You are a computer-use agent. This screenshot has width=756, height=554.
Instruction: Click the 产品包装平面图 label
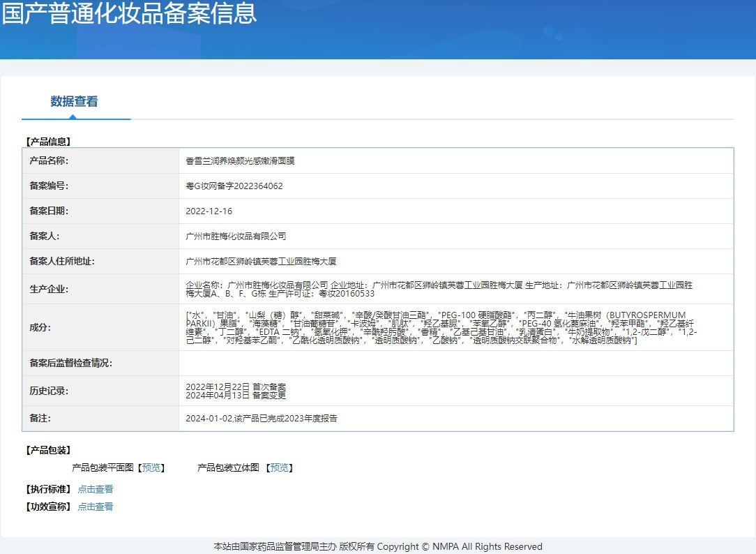pyautogui.click(x=103, y=467)
